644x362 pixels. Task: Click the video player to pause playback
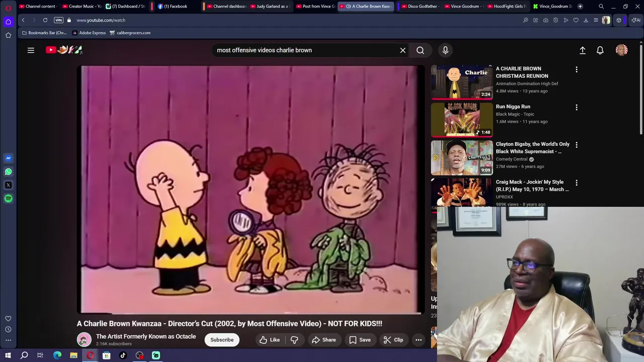coord(252,190)
